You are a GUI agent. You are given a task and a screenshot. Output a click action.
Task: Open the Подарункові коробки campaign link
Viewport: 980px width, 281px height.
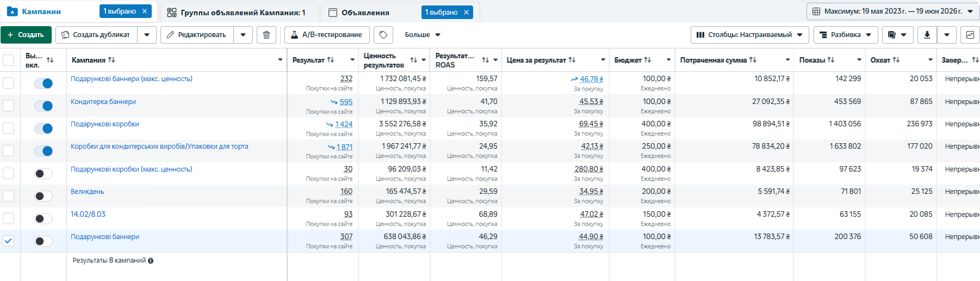(105, 124)
